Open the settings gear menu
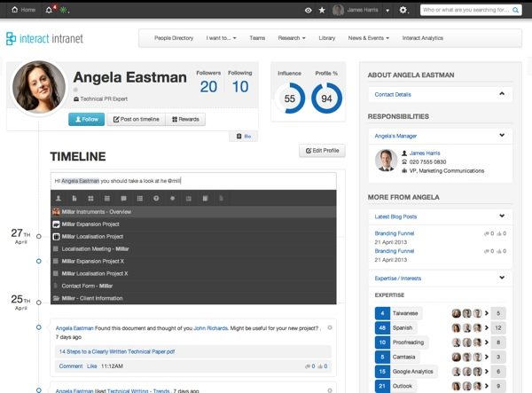Screen dimensions: 532x393 [403, 10]
